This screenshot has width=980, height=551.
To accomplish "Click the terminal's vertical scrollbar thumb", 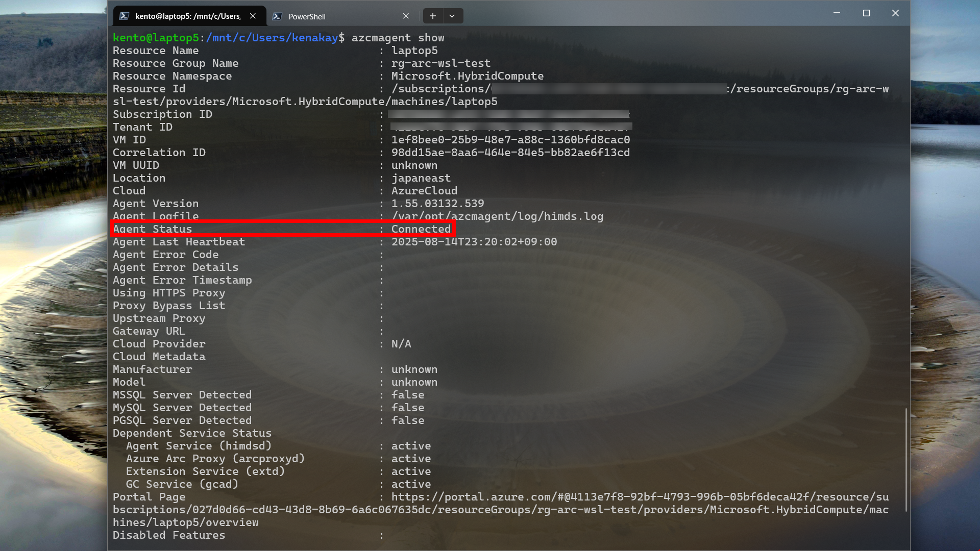I will [x=906, y=459].
